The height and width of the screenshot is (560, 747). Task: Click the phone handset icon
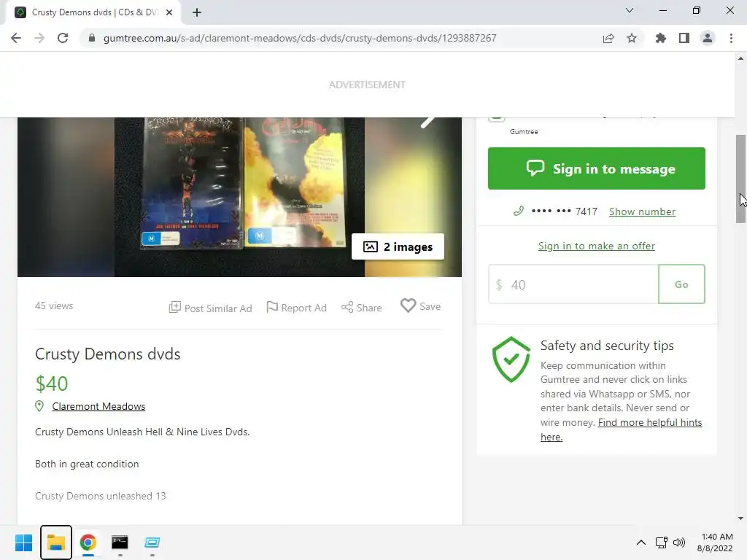click(519, 211)
